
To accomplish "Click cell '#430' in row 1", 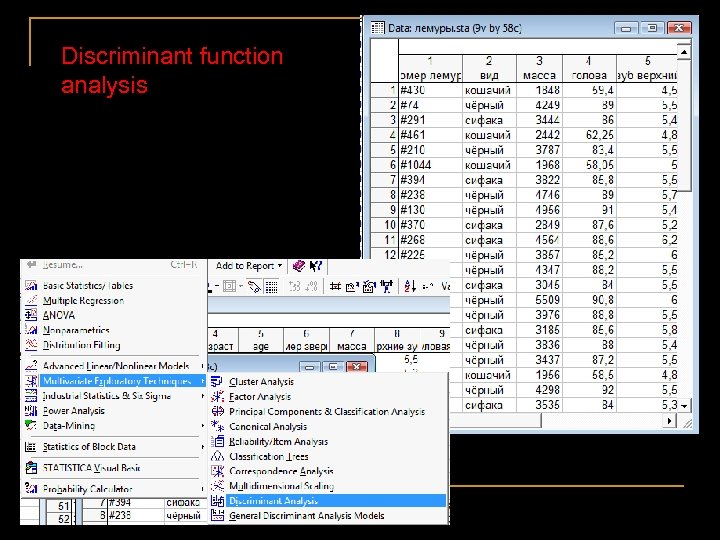I will tap(431, 90).
